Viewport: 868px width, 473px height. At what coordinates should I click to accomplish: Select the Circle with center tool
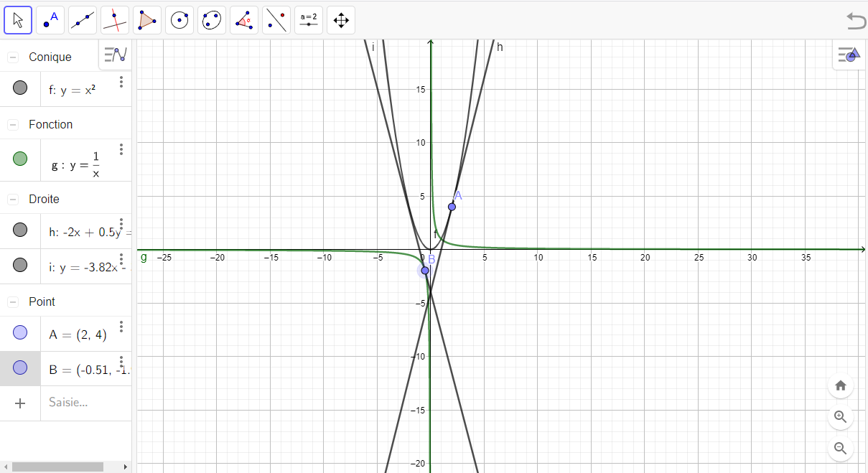pos(179,20)
